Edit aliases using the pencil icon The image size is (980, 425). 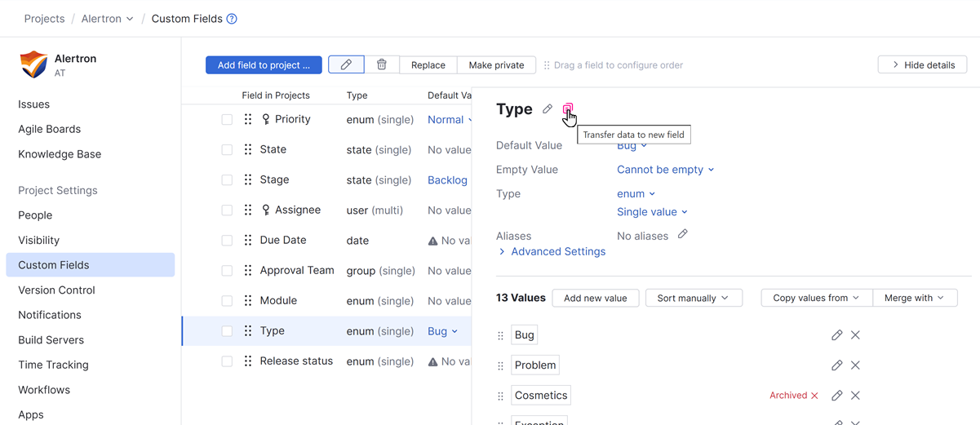[683, 235]
